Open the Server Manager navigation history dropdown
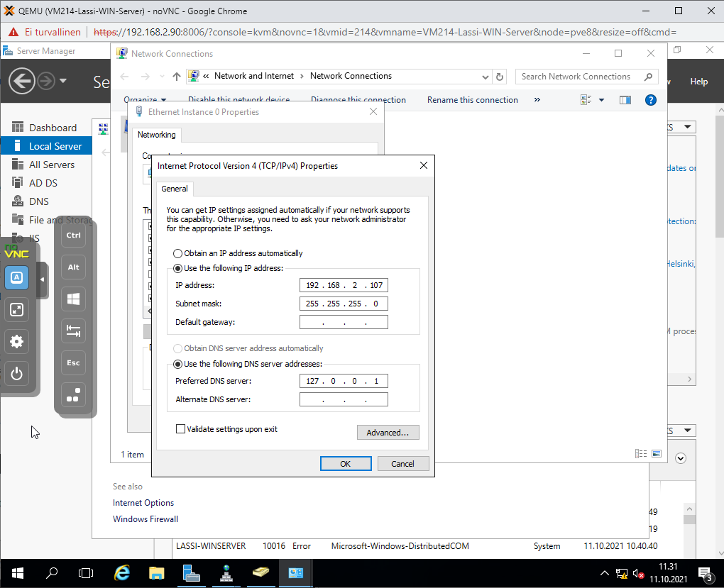The image size is (724, 588). pyautogui.click(x=63, y=82)
